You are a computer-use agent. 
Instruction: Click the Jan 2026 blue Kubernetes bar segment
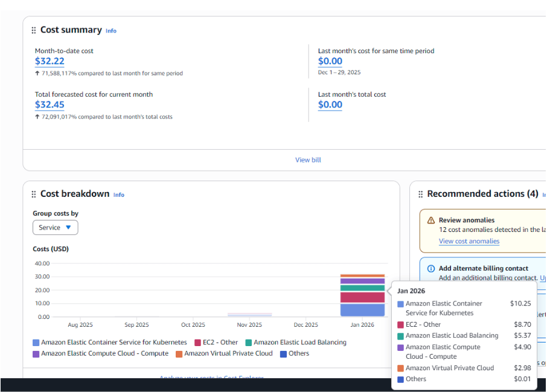click(362, 310)
